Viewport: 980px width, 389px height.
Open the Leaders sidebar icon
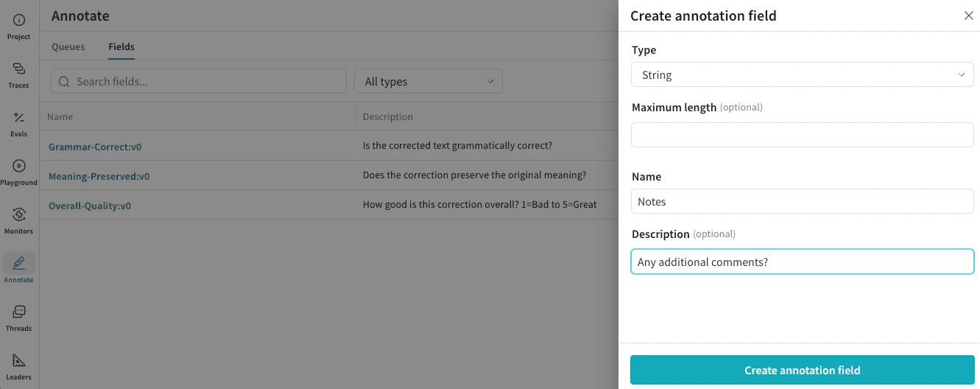point(19,366)
